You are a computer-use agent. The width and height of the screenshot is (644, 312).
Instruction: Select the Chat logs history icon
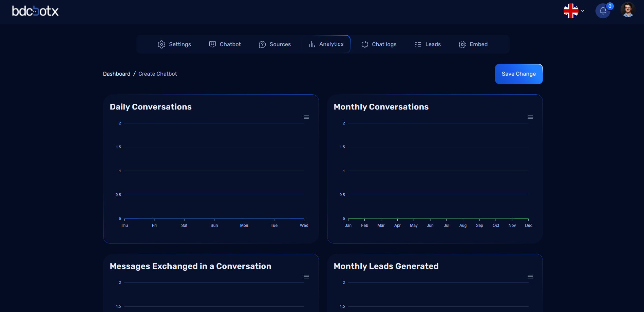click(x=364, y=44)
